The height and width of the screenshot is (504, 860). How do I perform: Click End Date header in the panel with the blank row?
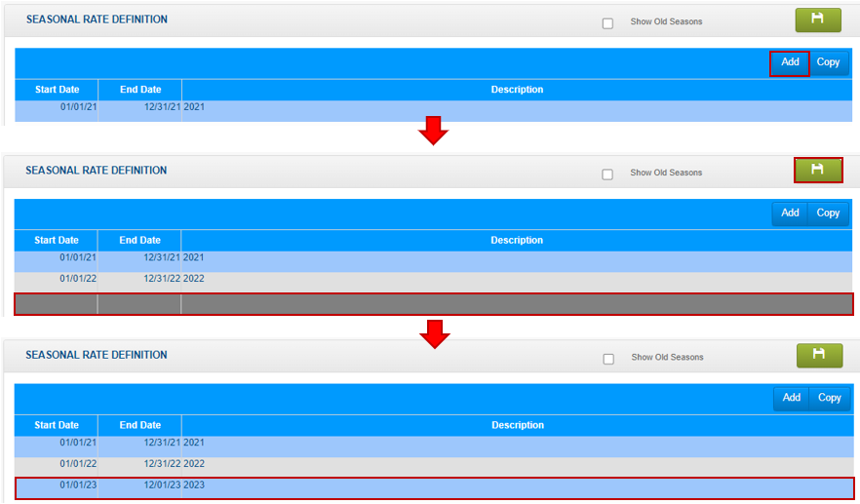click(139, 241)
